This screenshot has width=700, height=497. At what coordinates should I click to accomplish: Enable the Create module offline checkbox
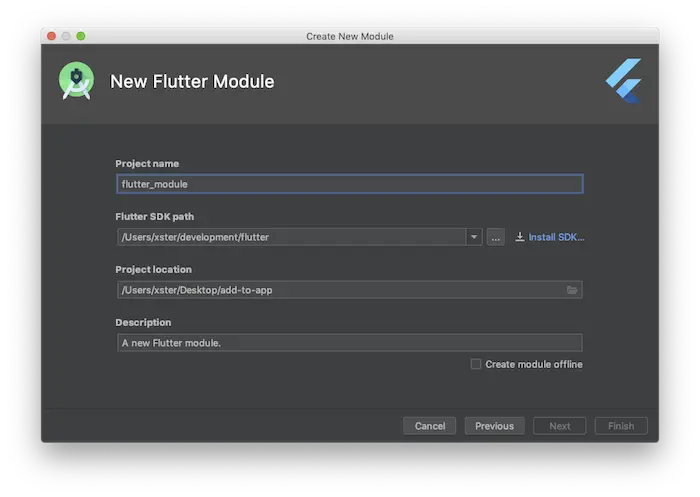pos(476,364)
